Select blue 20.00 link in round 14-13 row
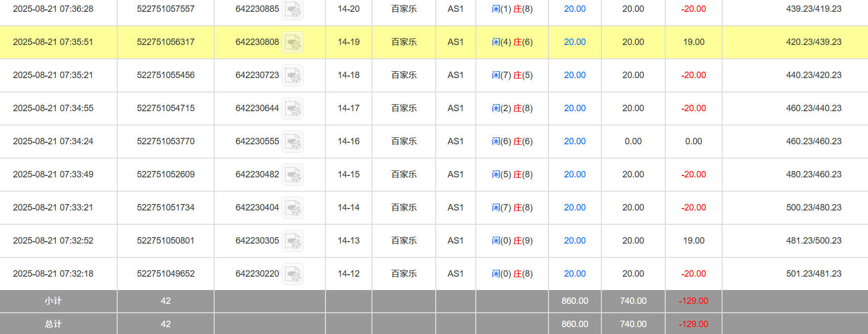868x334 pixels. pyautogui.click(x=575, y=241)
